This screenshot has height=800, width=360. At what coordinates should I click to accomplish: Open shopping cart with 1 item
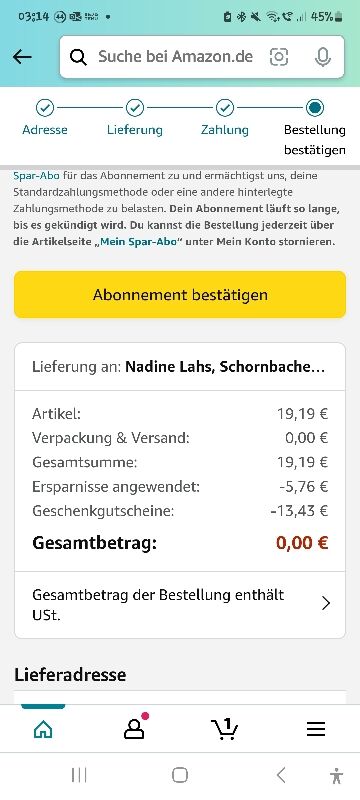[x=224, y=729]
